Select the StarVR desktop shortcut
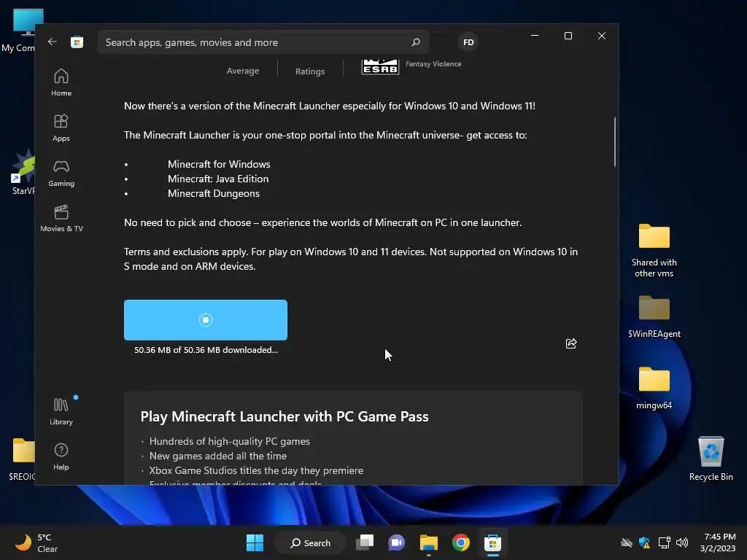747x560 pixels. point(23,172)
